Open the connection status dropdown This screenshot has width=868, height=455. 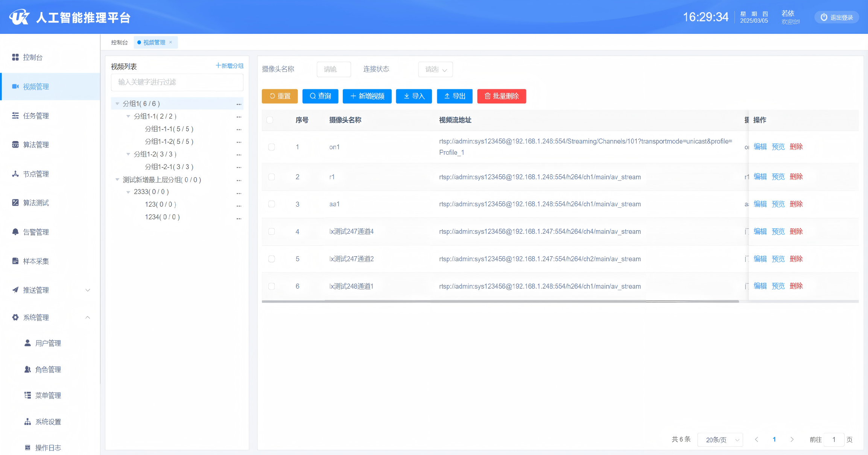pos(435,69)
